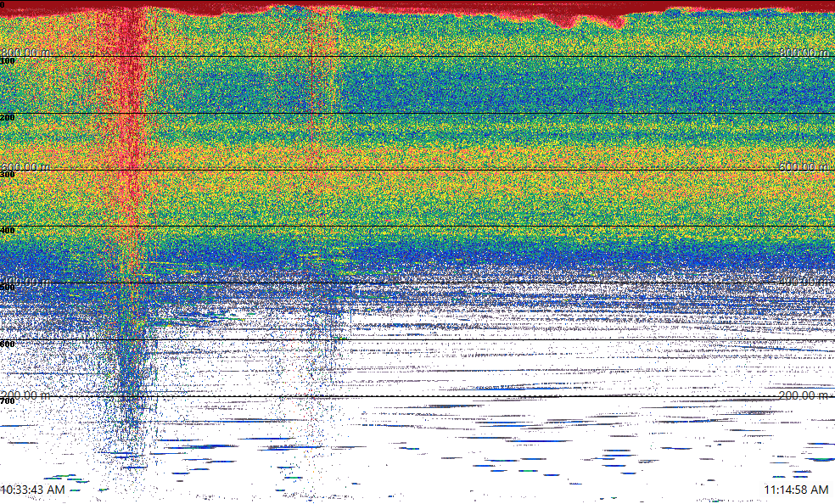Click the 600.00 m label above depth mark 300
The height and width of the screenshot is (504, 835).
(x=25, y=166)
